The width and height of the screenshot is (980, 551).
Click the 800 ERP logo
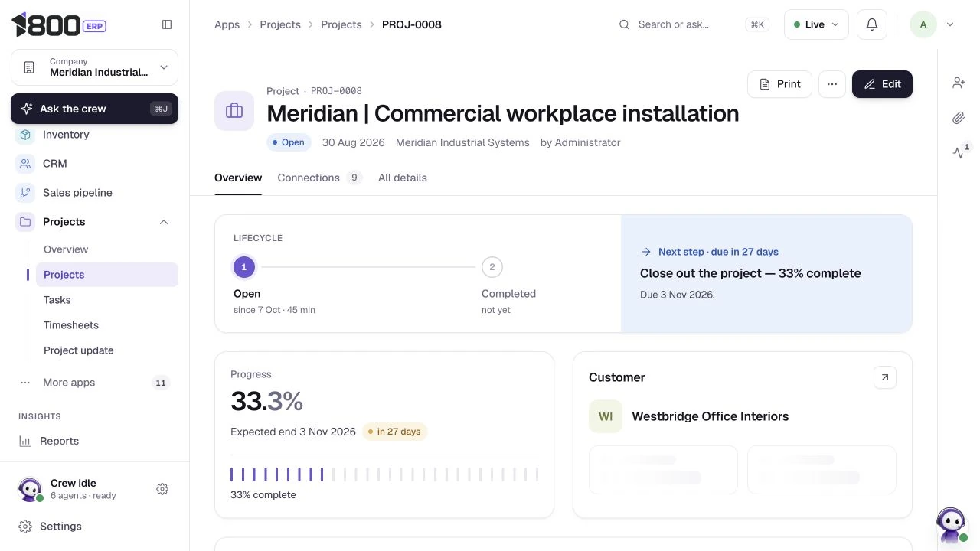click(x=59, y=24)
